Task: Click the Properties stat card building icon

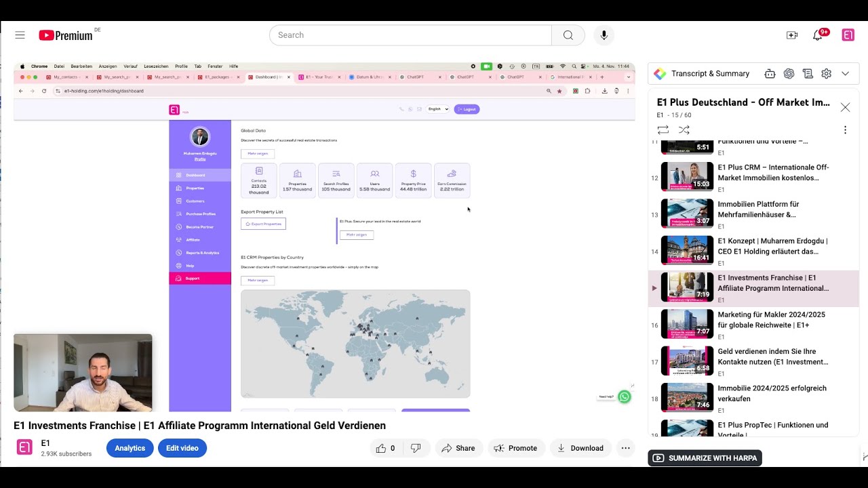Action: coord(297,174)
